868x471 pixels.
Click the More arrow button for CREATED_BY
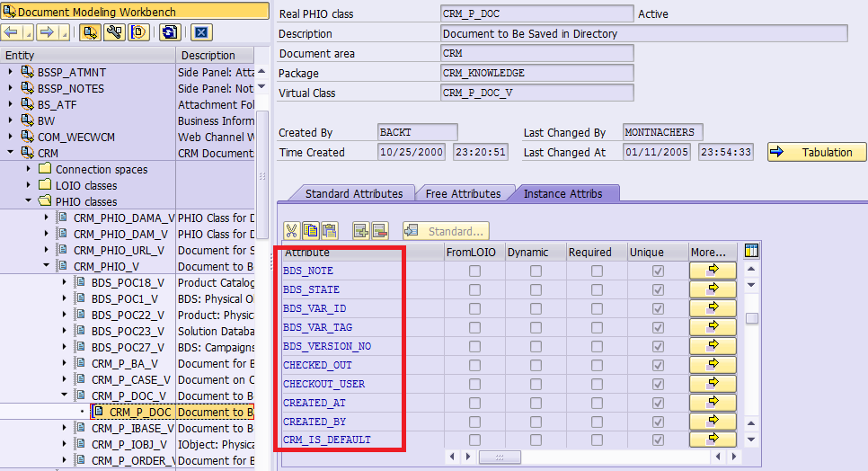click(713, 422)
